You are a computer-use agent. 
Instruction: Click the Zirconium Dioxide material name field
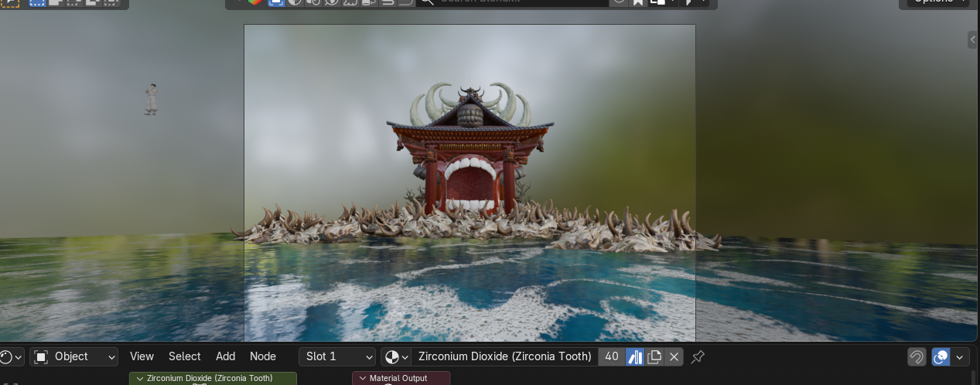[504, 356]
